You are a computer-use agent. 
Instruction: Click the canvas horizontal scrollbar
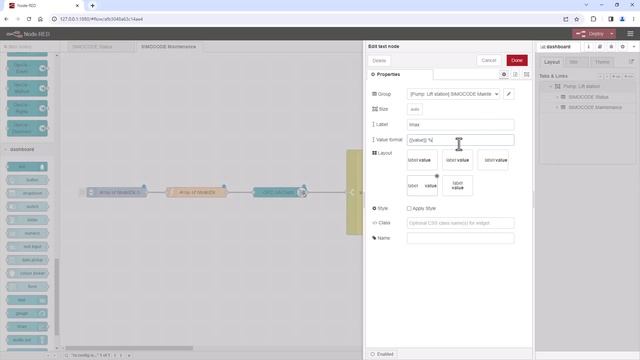click(130, 348)
